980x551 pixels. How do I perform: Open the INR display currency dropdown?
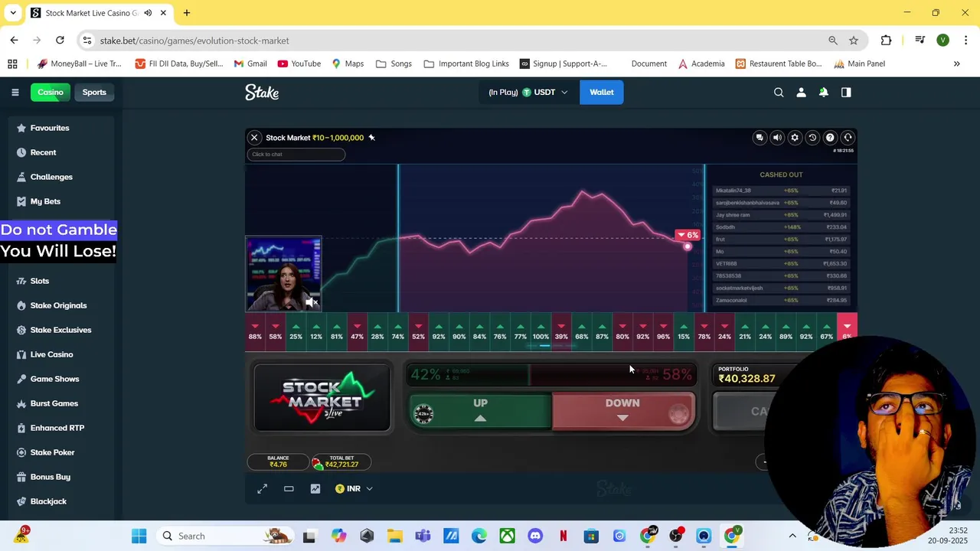pyautogui.click(x=354, y=488)
